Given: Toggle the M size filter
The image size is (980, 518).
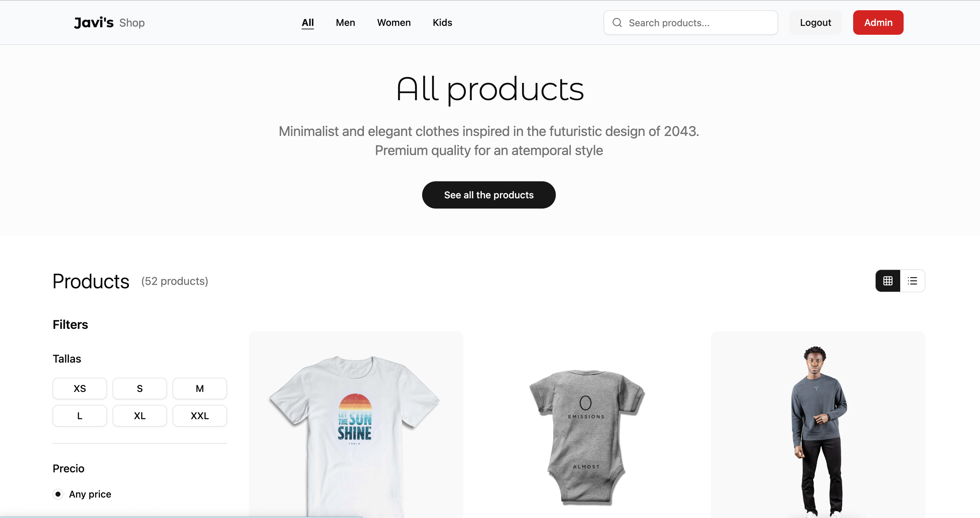Looking at the screenshot, I should point(199,388).
